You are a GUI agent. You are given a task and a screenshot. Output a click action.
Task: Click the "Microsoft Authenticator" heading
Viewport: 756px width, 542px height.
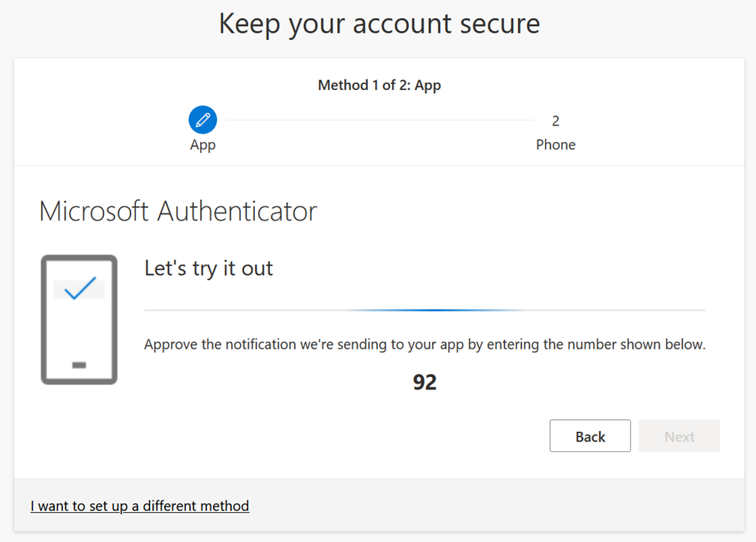pos(178,211)
